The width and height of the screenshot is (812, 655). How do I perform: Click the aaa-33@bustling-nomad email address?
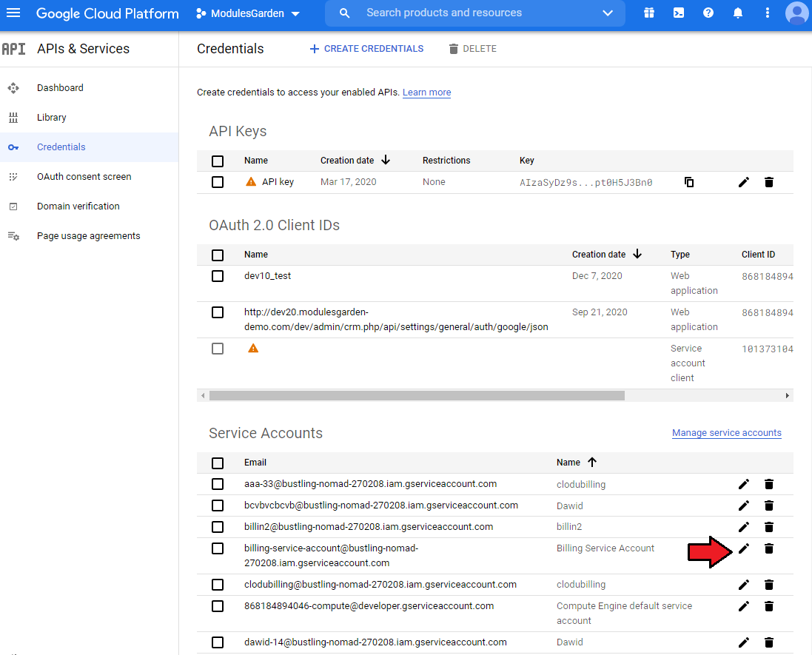click(x=370, y=483)
